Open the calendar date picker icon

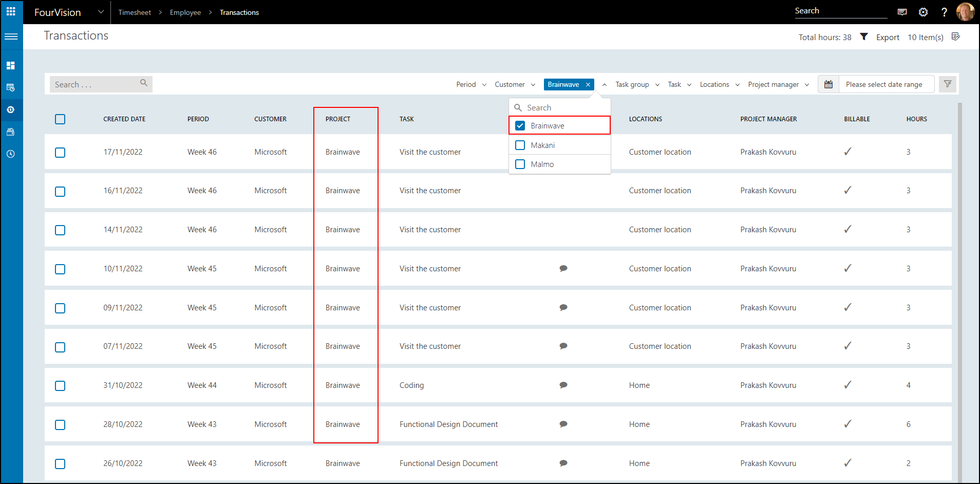[828, 84]
